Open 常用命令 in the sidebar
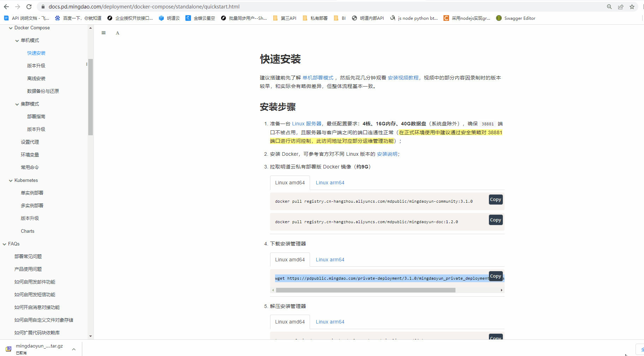 [x=30, y=167]
